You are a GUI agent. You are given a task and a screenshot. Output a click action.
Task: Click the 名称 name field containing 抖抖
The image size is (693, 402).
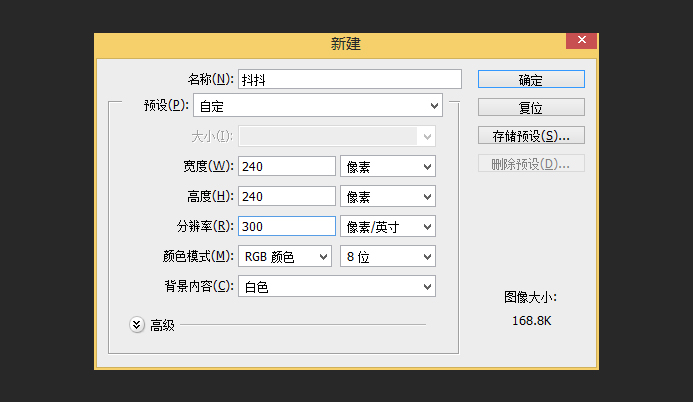(350, 80)
